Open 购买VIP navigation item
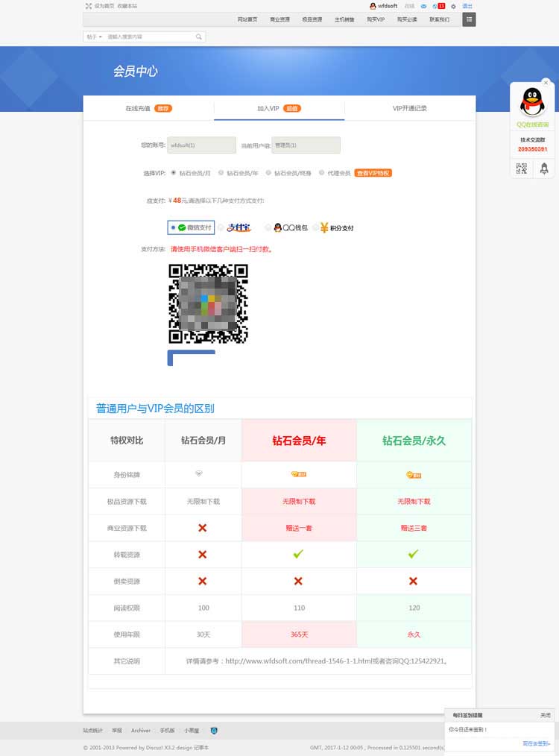 (x=376, y=19)
